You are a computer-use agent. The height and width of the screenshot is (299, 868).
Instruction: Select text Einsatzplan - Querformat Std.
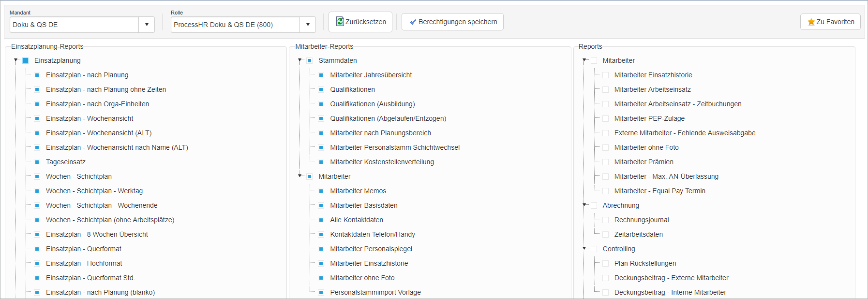tap(90, 278)
